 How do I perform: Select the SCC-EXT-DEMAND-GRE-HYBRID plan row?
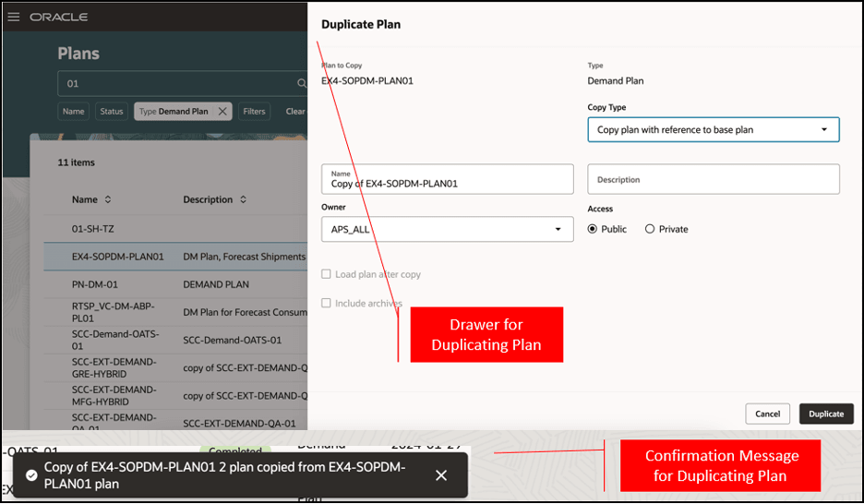(175, 367)
